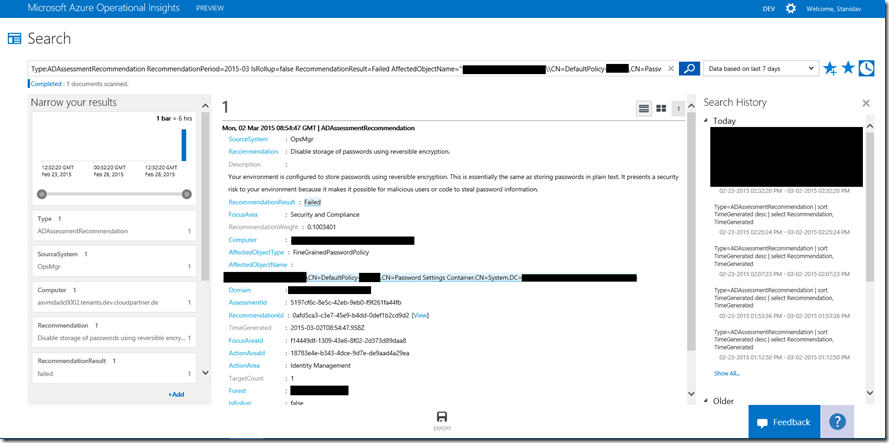889x443 pixels.
Task: Collapse the Today history section
Action: [707, 120]
